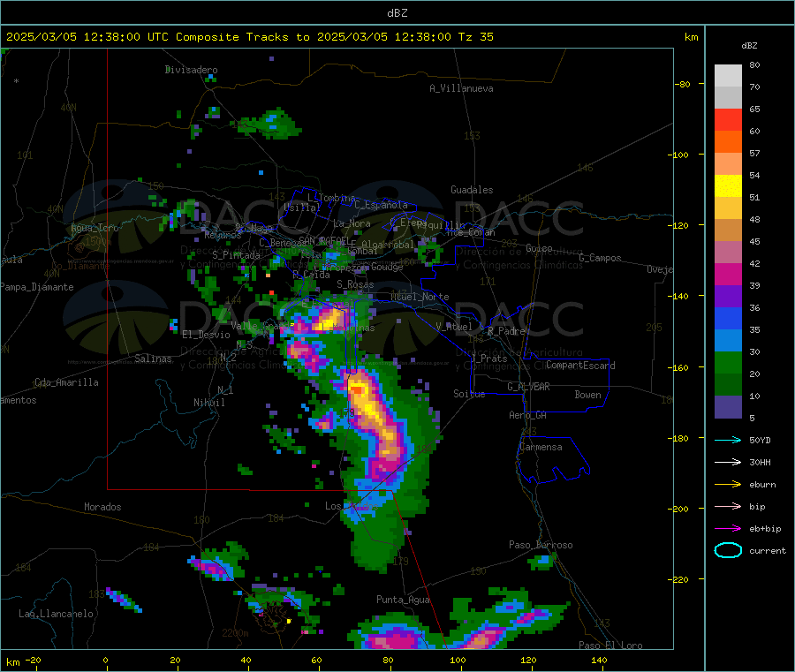Image resolution: width=795 pixels, height=672 pixels.
Task: Click the Pampa_Diamante label
Action: coord(37,287)
